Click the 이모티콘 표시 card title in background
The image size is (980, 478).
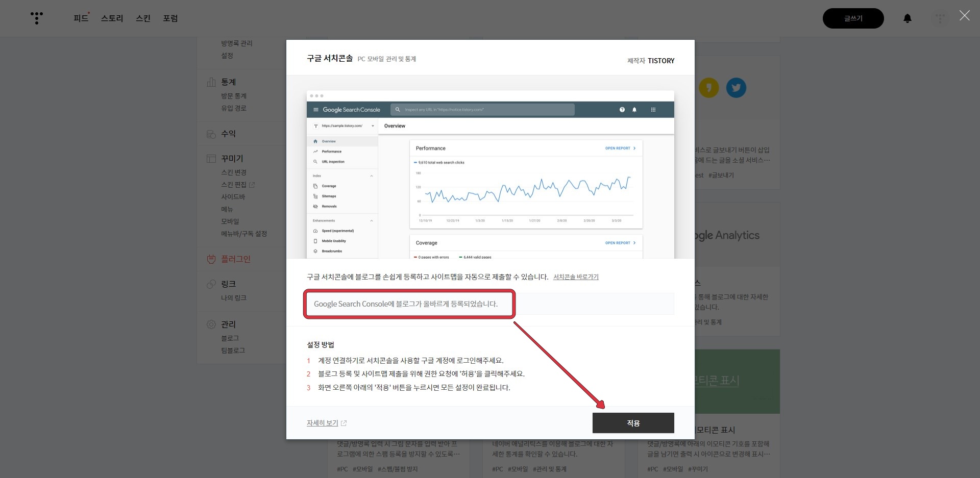click(715, 430)
